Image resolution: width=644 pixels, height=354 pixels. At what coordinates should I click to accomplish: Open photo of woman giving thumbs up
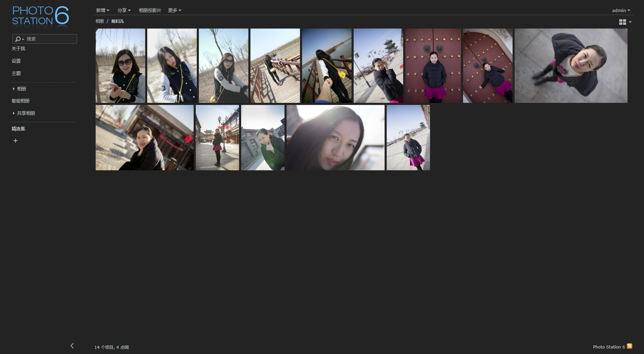263,138
